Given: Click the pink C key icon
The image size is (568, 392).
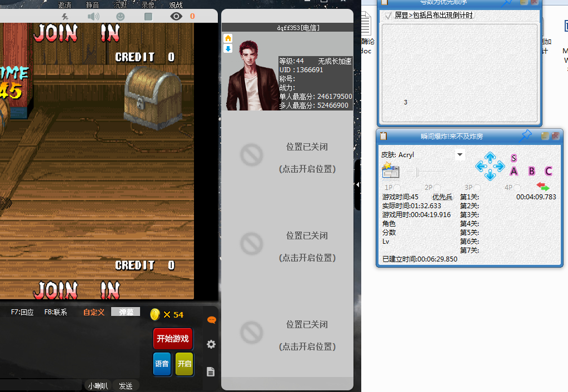Looking at the screenshot, I should tap(549, 171).
